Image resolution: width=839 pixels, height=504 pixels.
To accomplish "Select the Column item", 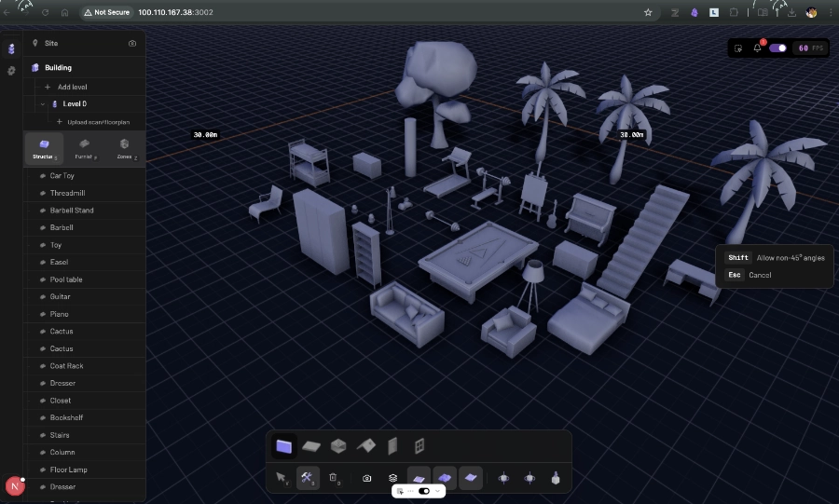I will click(x=85, y=452).
